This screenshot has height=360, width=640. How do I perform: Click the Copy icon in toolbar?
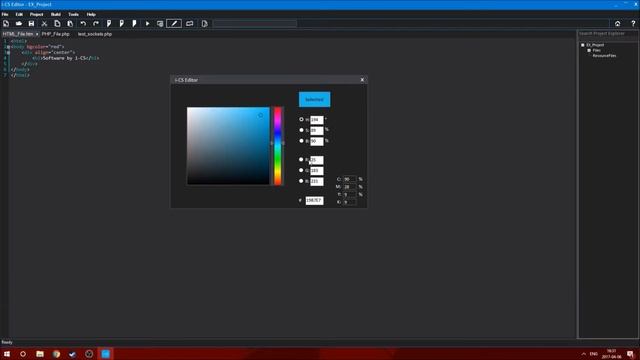(57, 24)
